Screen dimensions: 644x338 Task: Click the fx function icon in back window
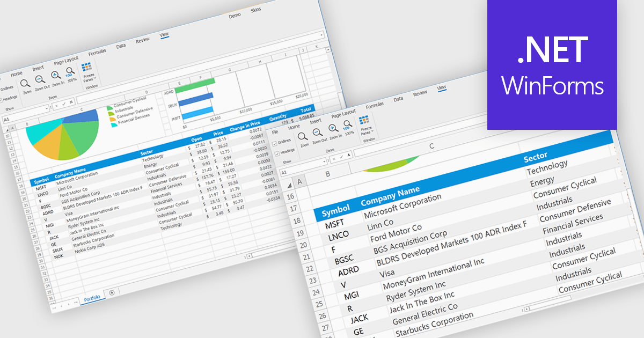point(70,102)
